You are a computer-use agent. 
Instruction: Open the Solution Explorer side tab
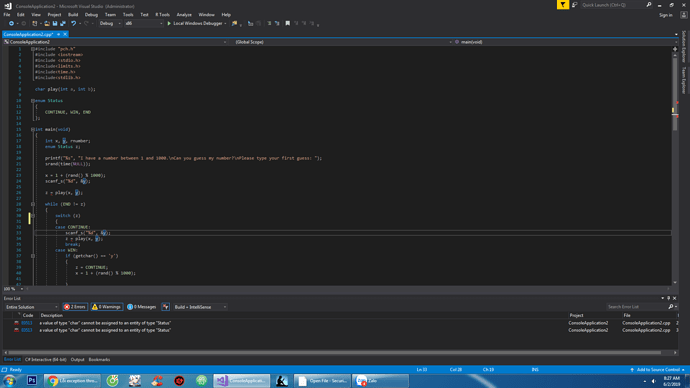[x=684, y=46]
